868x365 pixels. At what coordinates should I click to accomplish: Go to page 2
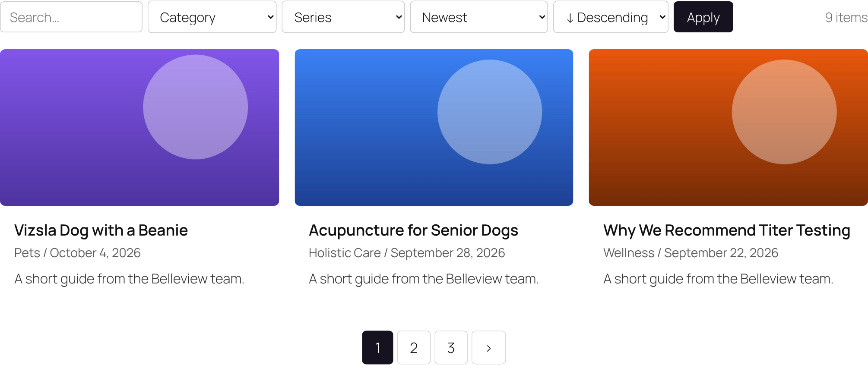click(x=414, y=348)
